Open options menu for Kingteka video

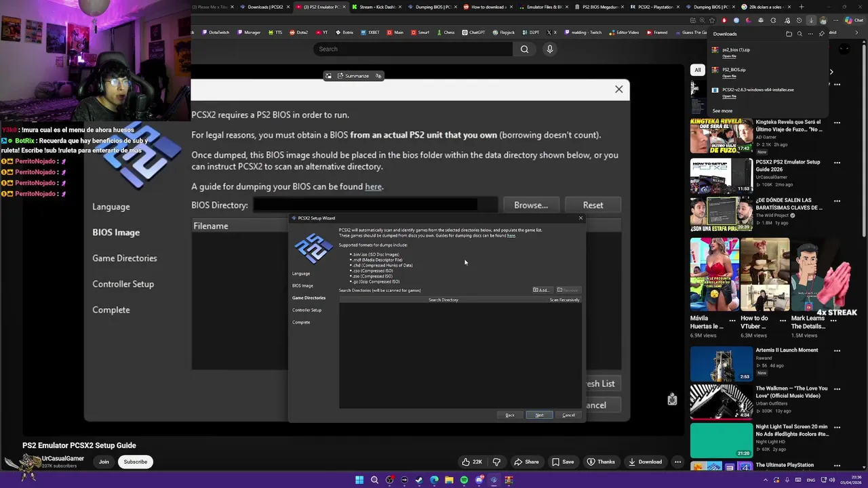[x=837, y=123]
